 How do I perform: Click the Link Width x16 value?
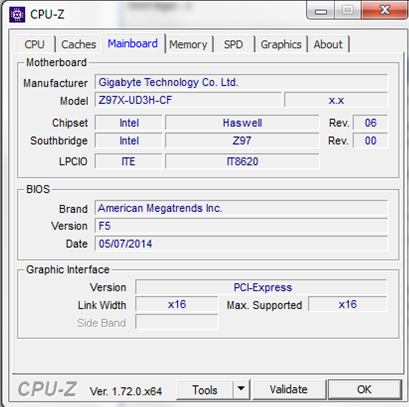pos(177,304)
